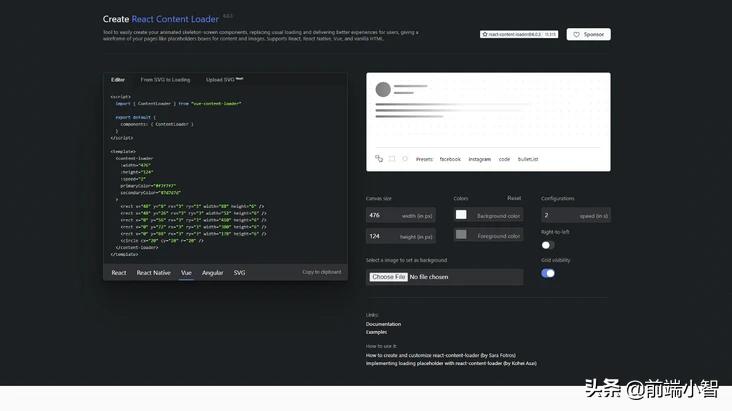The height and width of the screenshot is (411, 732).
Task: Open the Examples link
Action: coord(376,332)
